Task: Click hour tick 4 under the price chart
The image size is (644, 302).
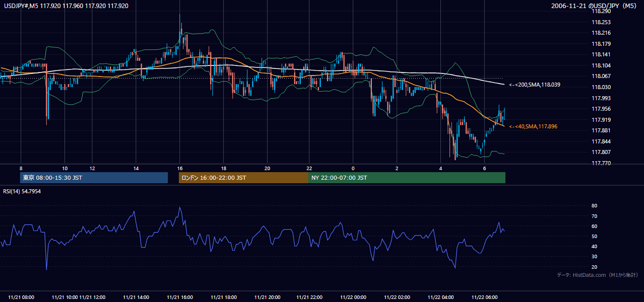Action: pyautogui.click(x=441, y=168)
